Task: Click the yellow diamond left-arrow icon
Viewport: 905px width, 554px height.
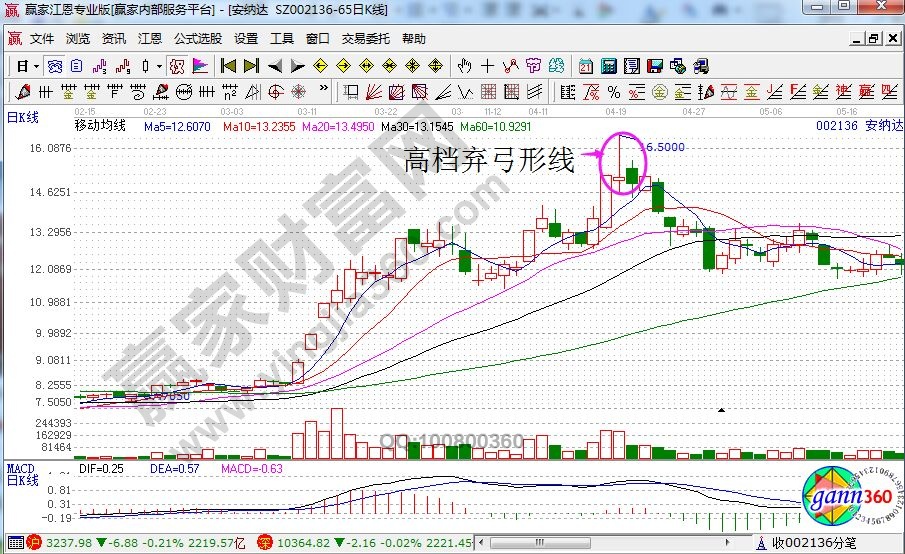Action: (x=320, y=66)
